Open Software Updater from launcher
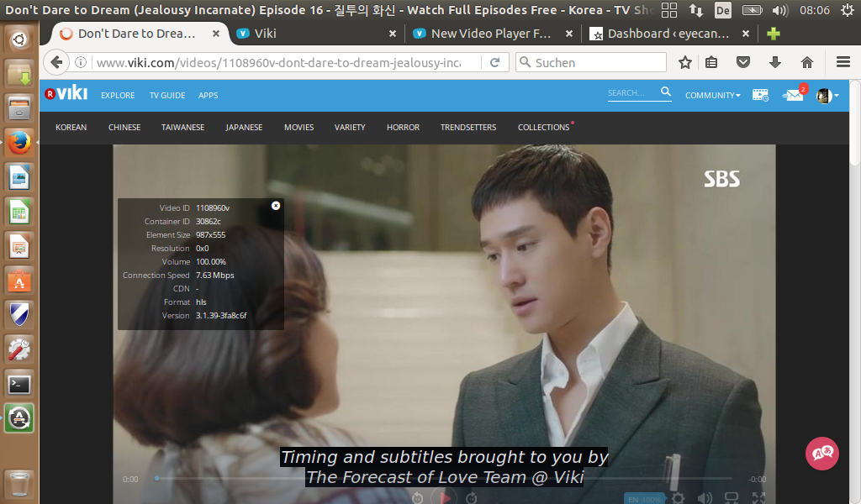The image size is (861, 504). click(x=19, y=419)
